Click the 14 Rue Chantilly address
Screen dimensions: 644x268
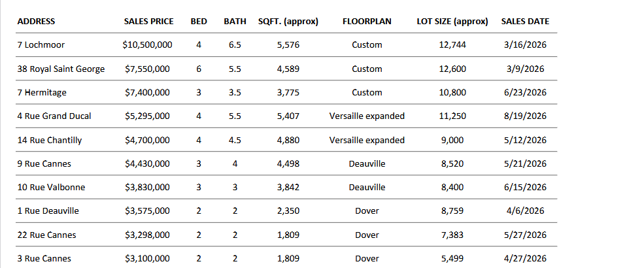click(50, 140)
